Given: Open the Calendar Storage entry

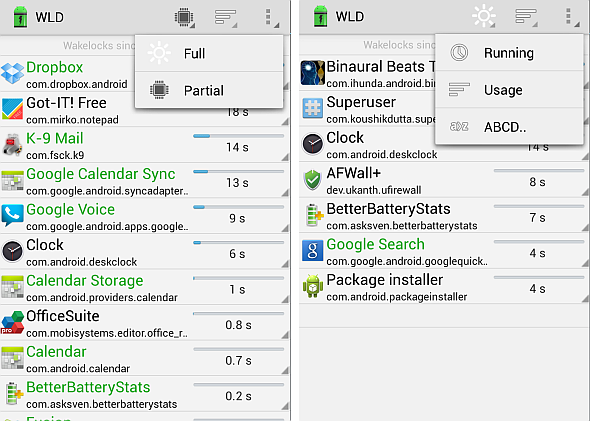Looking at the screenshot, I should (145, 287).
